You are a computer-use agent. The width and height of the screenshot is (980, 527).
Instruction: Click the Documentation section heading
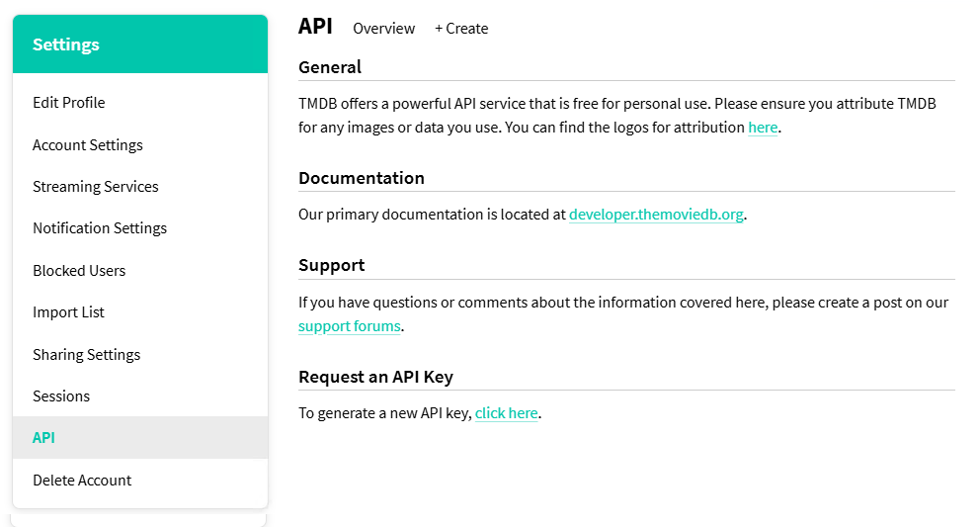click(x=362, y=178)
